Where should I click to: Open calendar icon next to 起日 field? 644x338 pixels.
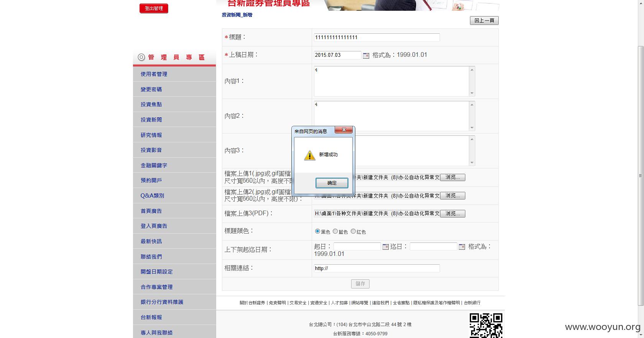point(386,247)
